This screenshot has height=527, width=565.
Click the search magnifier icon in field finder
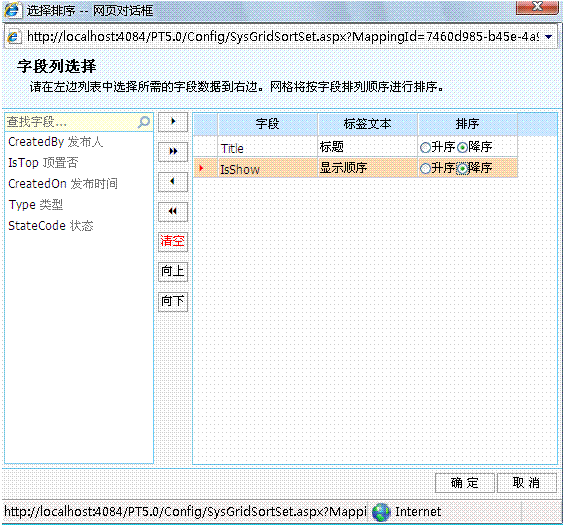144,122
